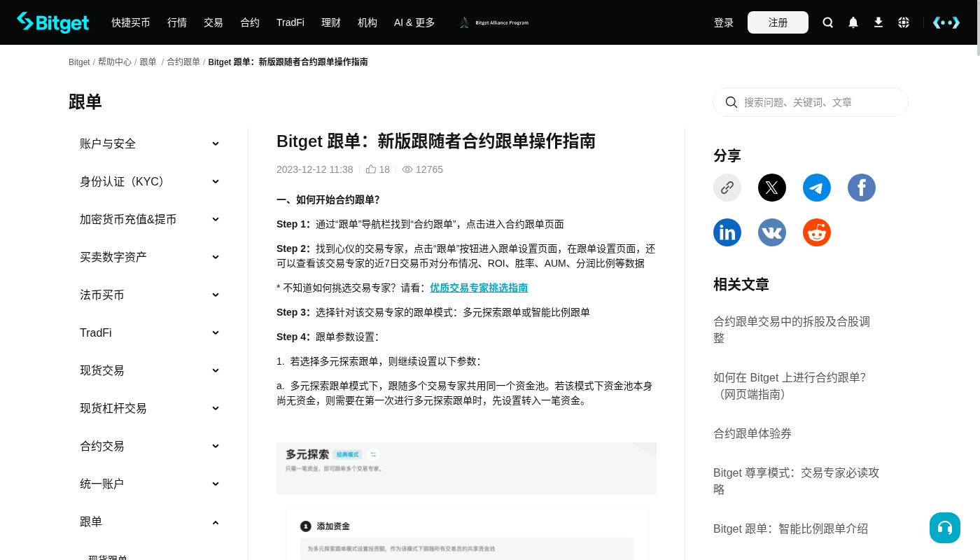
Task: Share article on X (Twitter)
Action: coord(772,188)
